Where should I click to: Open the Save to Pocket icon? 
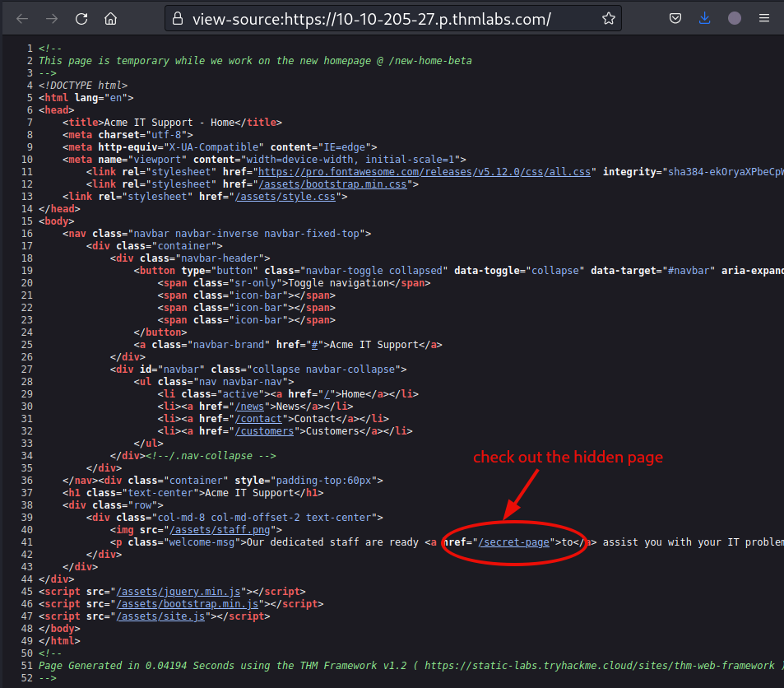675,18
